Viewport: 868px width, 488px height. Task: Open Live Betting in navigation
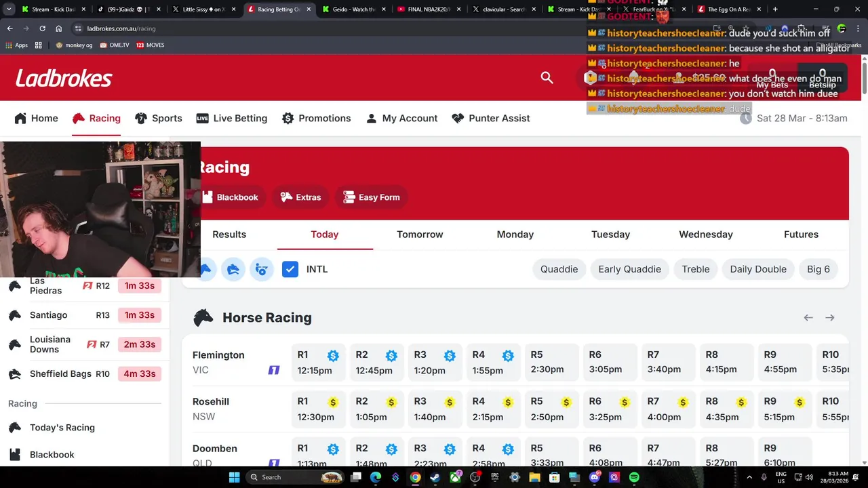pyautogui.click(x=232, y=118)
